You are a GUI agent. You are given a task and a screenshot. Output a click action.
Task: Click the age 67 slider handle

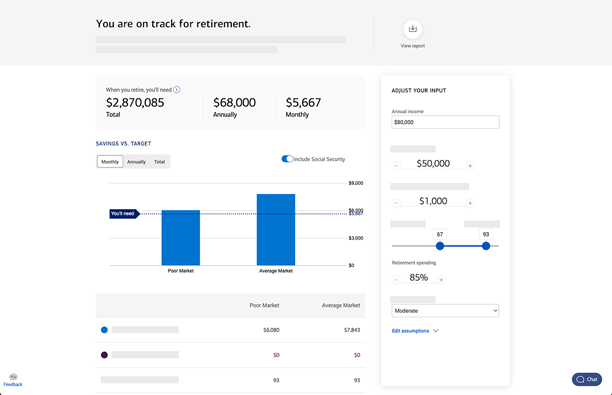click(x=440, y=246)
